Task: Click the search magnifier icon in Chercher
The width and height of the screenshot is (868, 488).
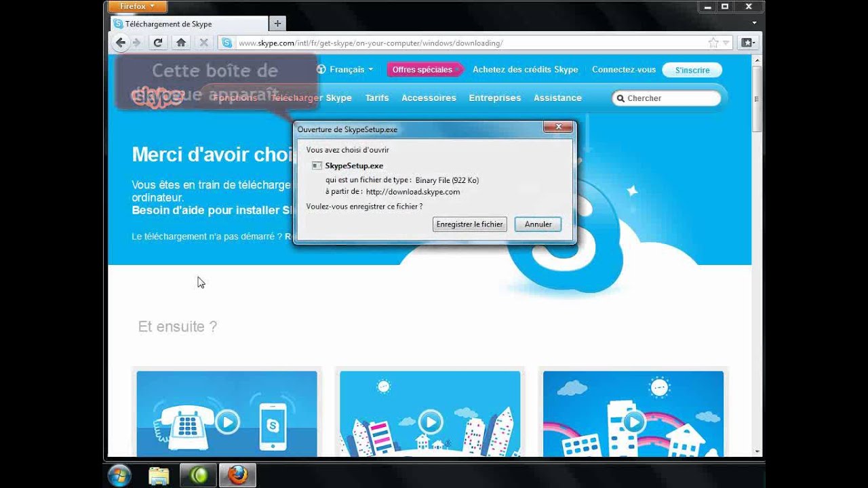Action: pyautogui.click(x=620, y=98)
